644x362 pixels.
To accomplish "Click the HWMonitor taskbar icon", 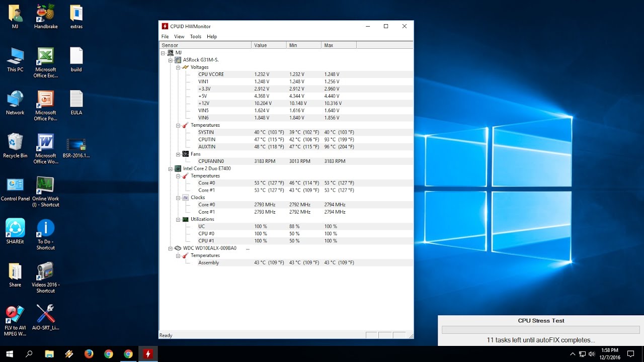I will point(148,354).
